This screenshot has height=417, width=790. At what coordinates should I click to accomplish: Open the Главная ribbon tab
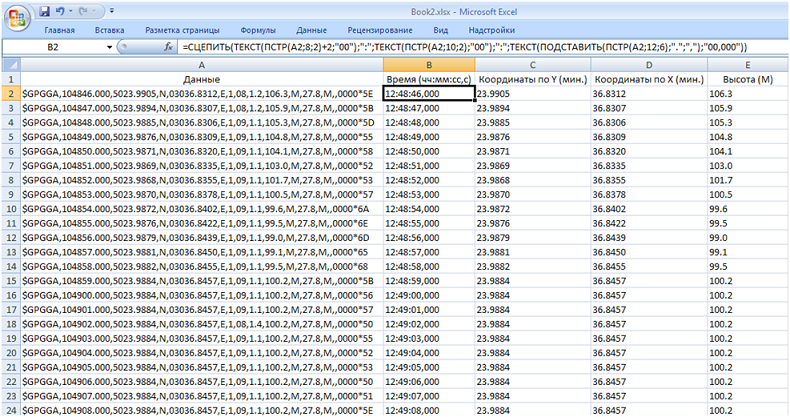(59, 30)
